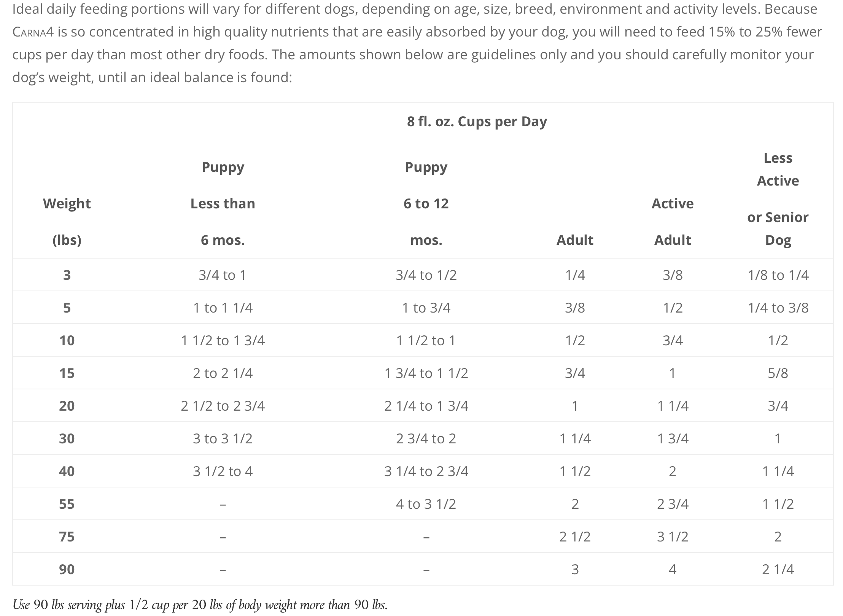Click the 90 lbs weight row label

coord(67,569)
